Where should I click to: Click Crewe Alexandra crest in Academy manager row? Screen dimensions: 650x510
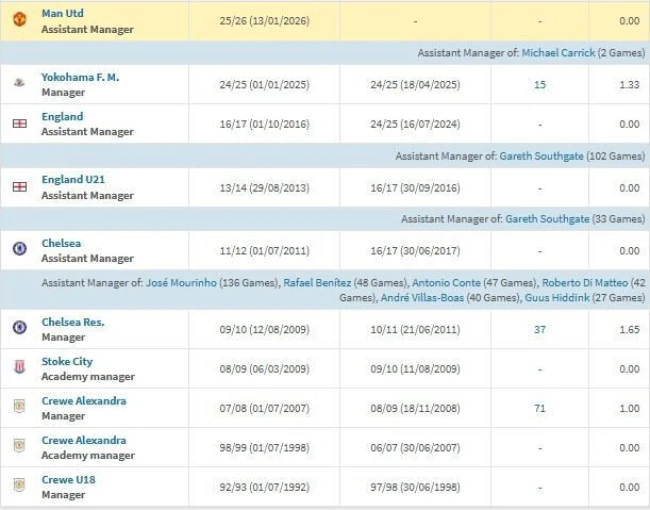19,445
